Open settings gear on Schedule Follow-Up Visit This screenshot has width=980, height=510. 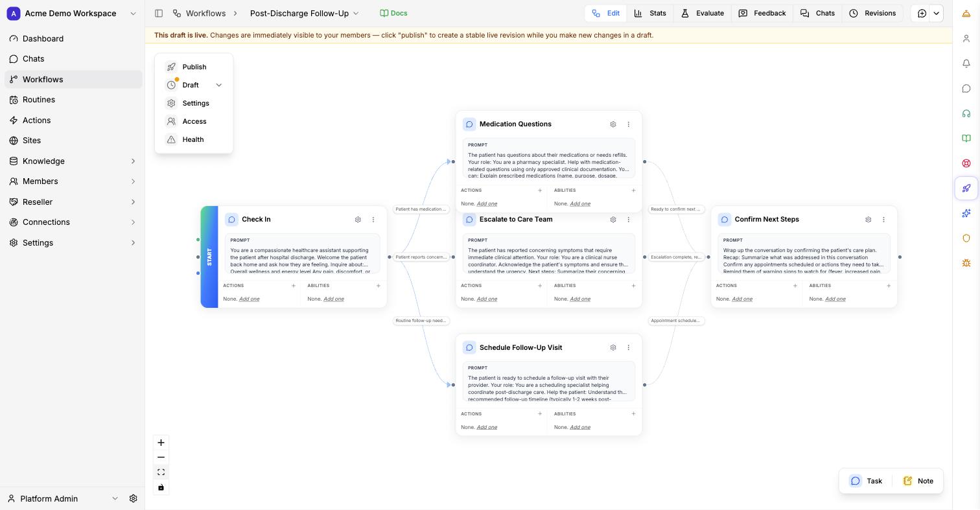click(x=613, y=348)
